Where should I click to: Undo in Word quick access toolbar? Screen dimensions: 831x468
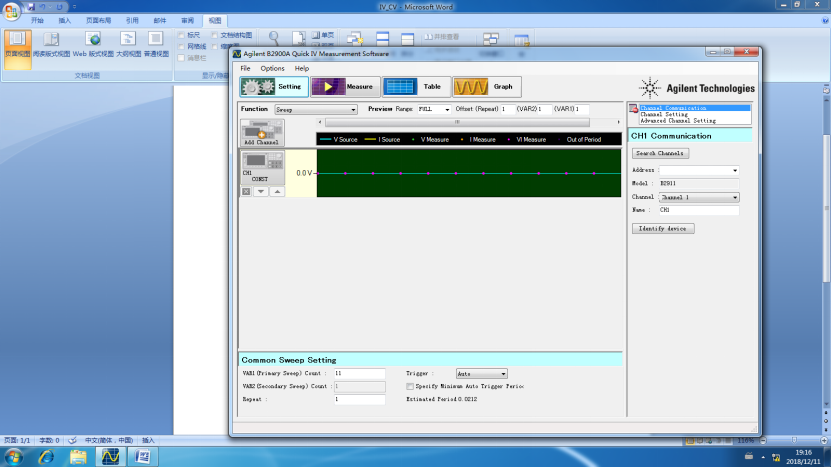coord(42,7)
